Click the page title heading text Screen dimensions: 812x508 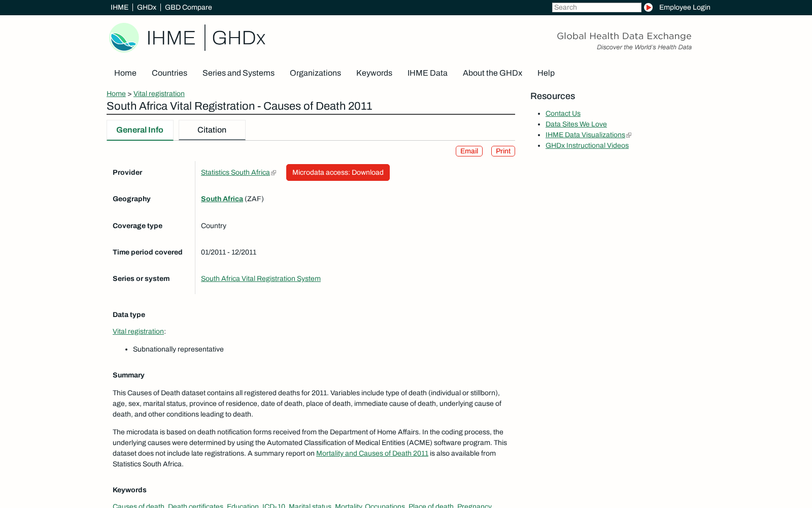[240, 106]
